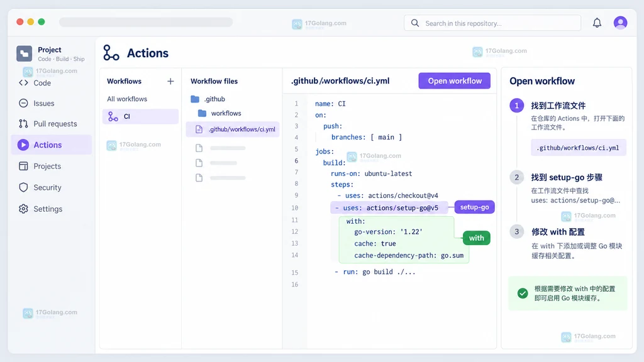Click the Projects board icon

(23, 166)
